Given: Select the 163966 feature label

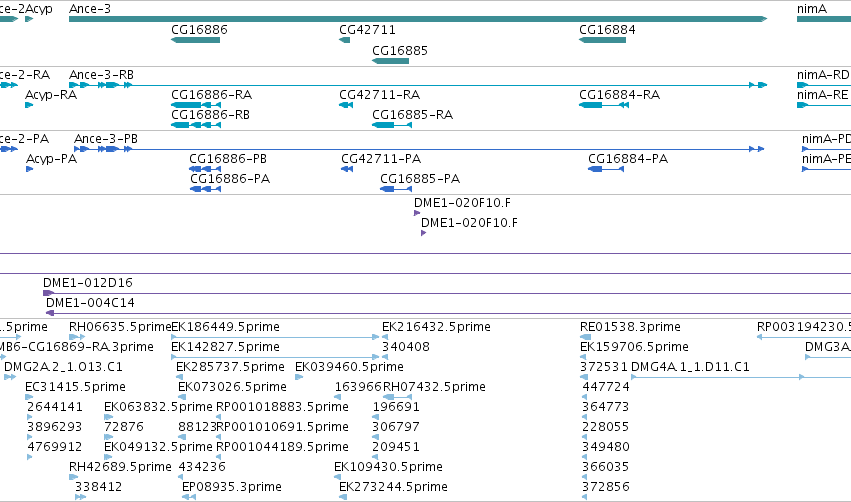Looking at the screenshot, I should coord(358,387).
